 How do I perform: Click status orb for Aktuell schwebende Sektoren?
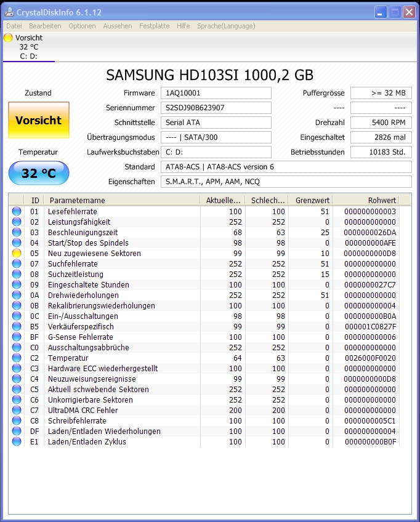(x=17, y=389)
